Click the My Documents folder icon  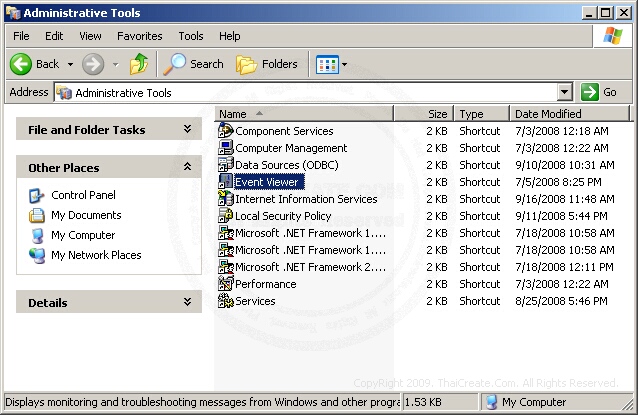point(37,215)
